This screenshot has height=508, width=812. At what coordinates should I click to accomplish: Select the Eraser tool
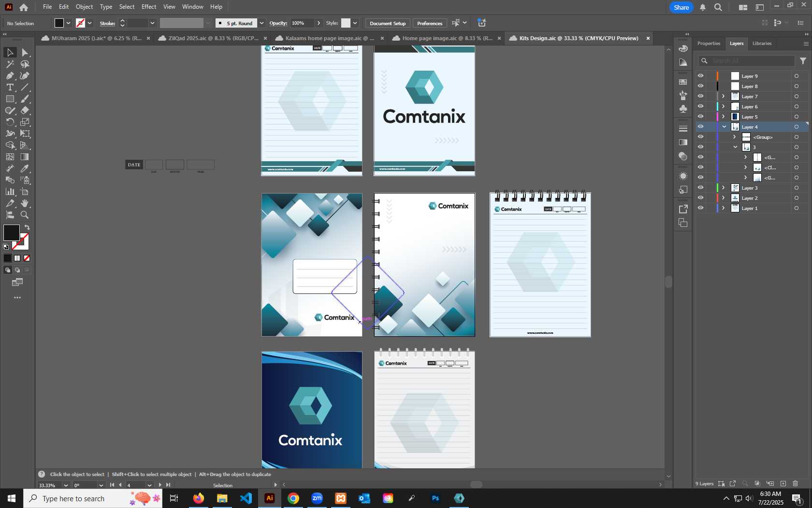[25, 110]
